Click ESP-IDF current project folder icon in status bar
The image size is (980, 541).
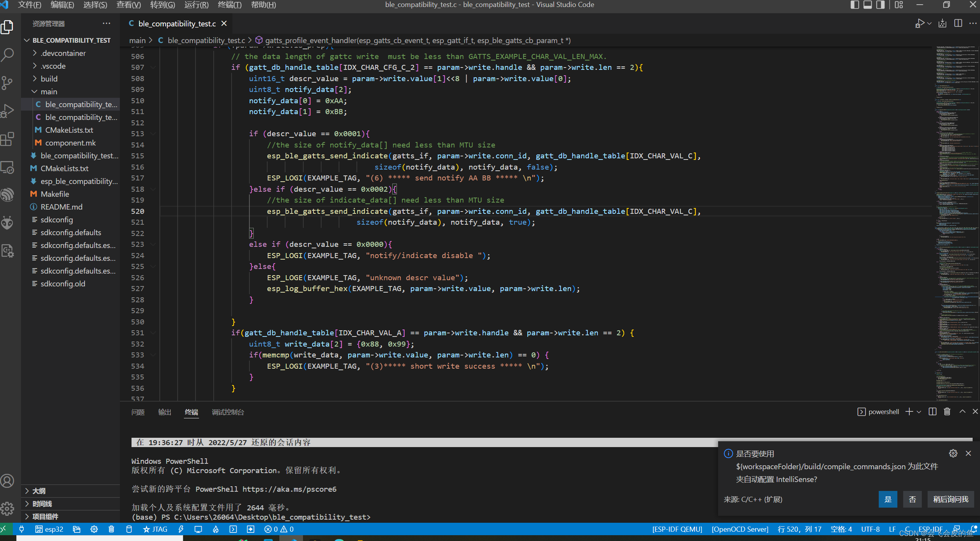76,529
